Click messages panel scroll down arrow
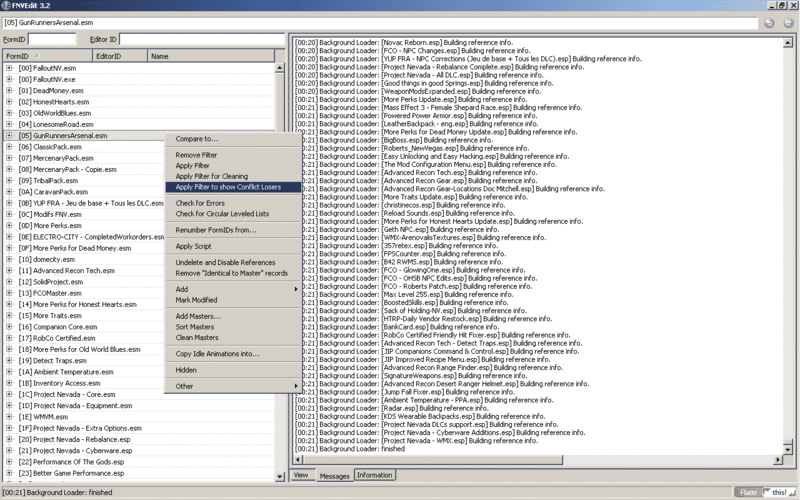This screenshot has height=500, width=800. tap(788, 449)
